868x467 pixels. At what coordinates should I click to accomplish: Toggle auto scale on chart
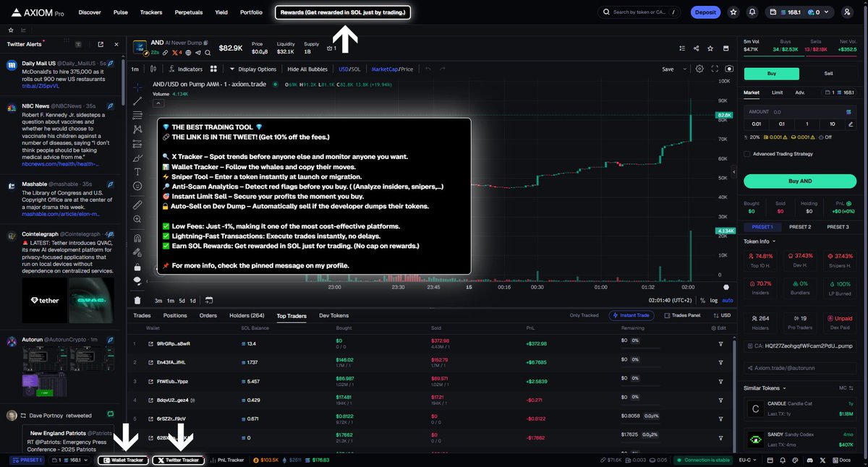click(x=728, y=300)
